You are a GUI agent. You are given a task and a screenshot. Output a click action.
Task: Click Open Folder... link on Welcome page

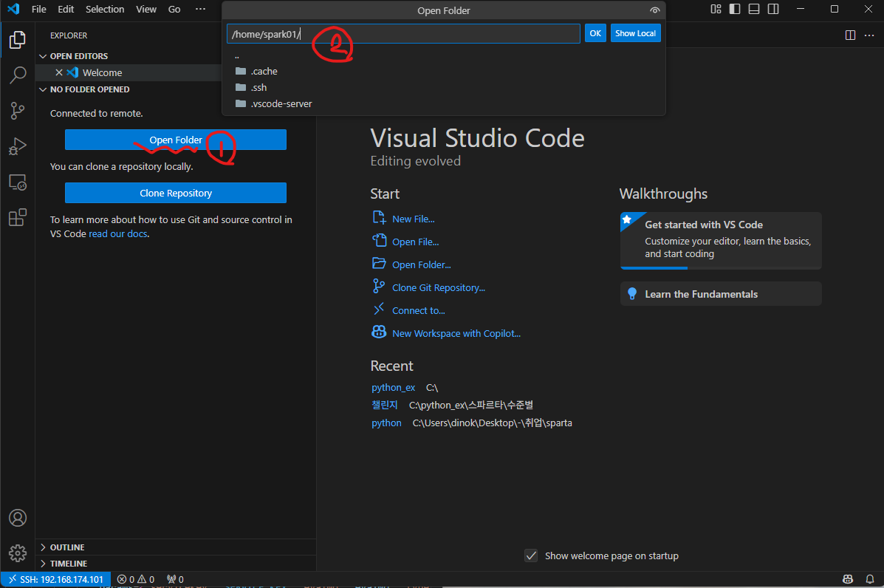pos(411,264)
